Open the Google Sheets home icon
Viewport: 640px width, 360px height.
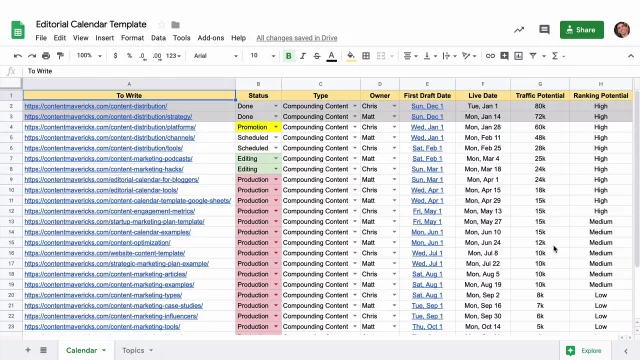[18, 30]
